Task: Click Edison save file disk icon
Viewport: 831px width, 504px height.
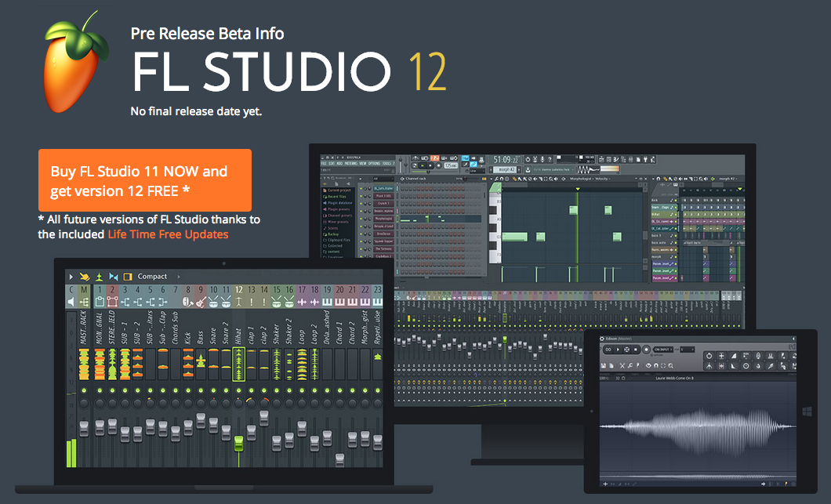Action: point(603,366)
